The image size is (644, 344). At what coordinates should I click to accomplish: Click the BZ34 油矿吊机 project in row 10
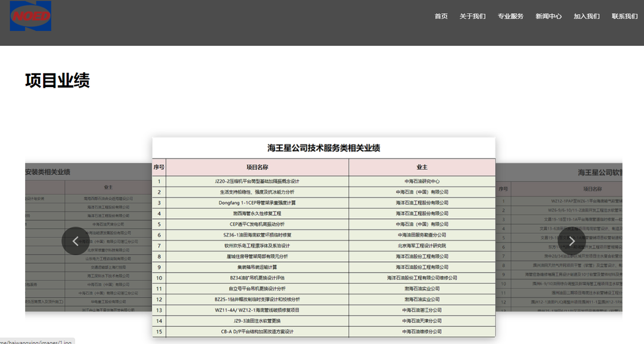(257, 278)
